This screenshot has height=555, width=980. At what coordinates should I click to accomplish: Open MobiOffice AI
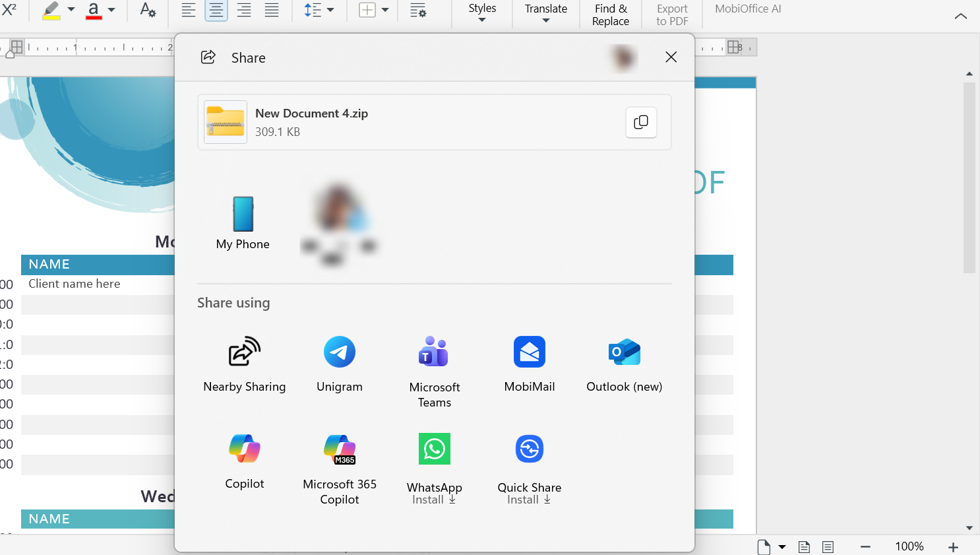[x=748, y=9]
